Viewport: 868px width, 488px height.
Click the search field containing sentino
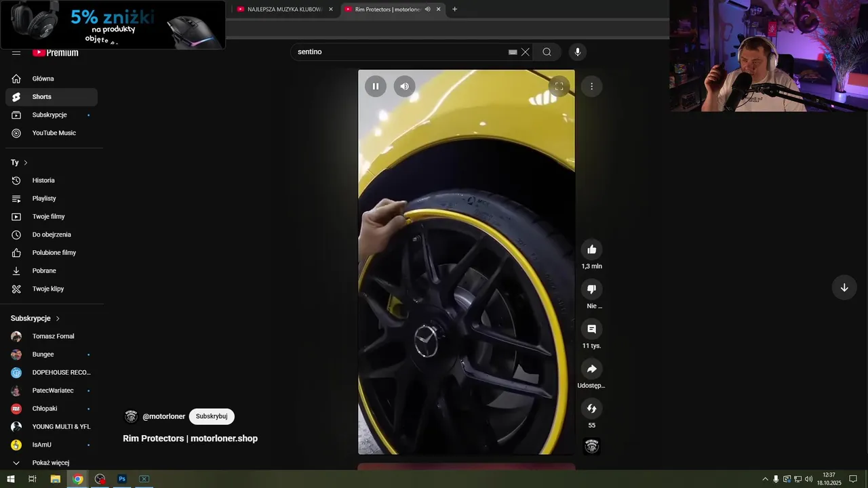point(400,52)
